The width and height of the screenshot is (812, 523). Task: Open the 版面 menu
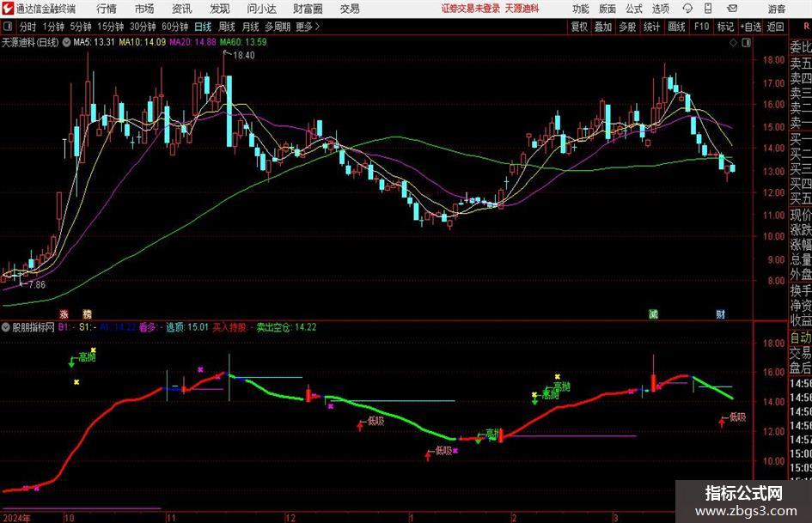[607, 9]
